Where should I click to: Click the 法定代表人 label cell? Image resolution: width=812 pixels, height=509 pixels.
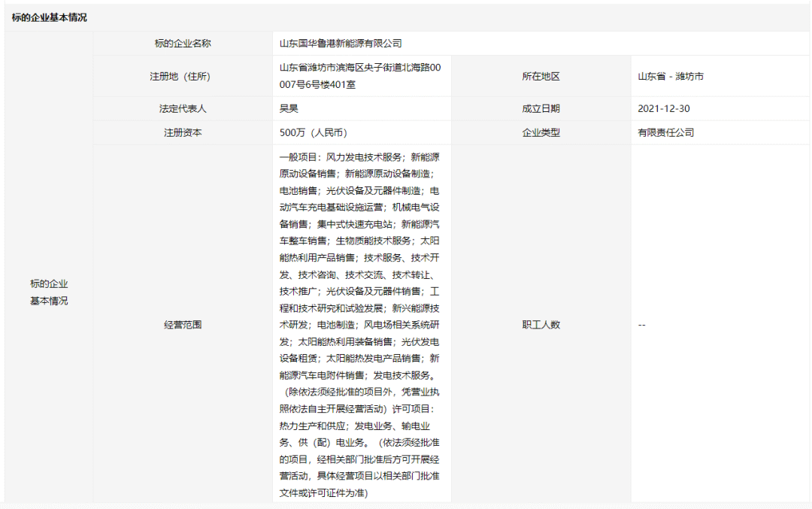183,108
